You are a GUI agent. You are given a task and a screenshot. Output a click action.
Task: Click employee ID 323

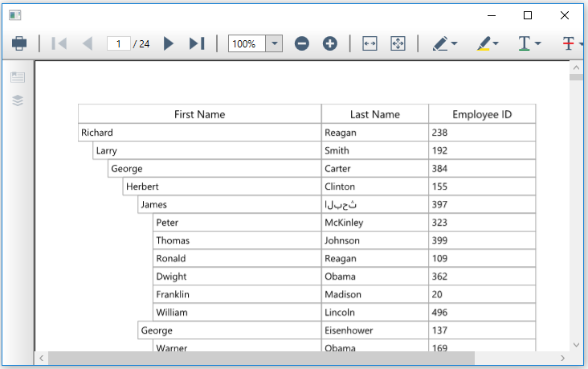(482, 223)
